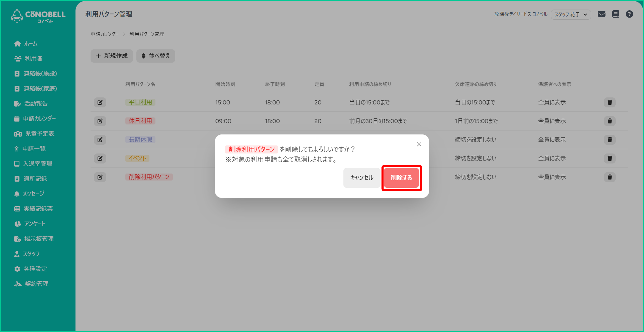Go to 掲示板管理 in sidebar
The height and width of the screenshot is (332, 644).
(x=34, y=239)
